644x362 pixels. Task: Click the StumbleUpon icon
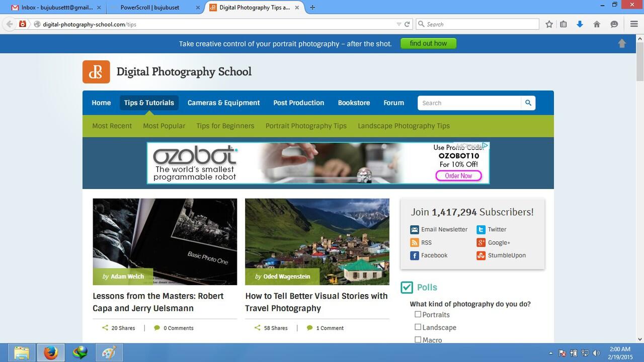(481, 255)
